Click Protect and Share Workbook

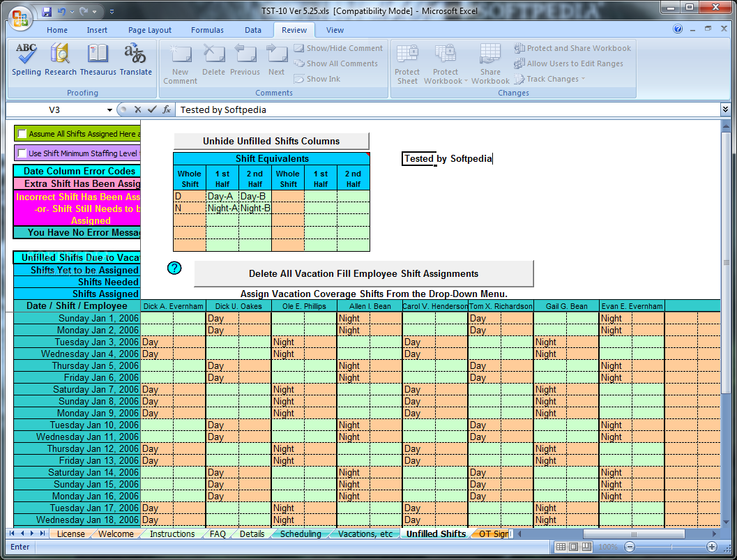tap(572, 48)
